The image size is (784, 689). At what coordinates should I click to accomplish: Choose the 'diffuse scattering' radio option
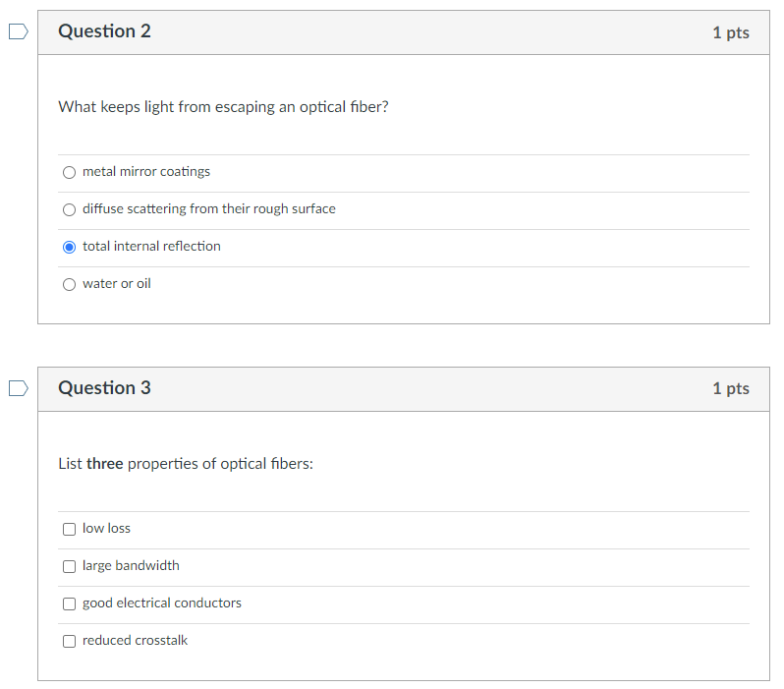[69, 209]
